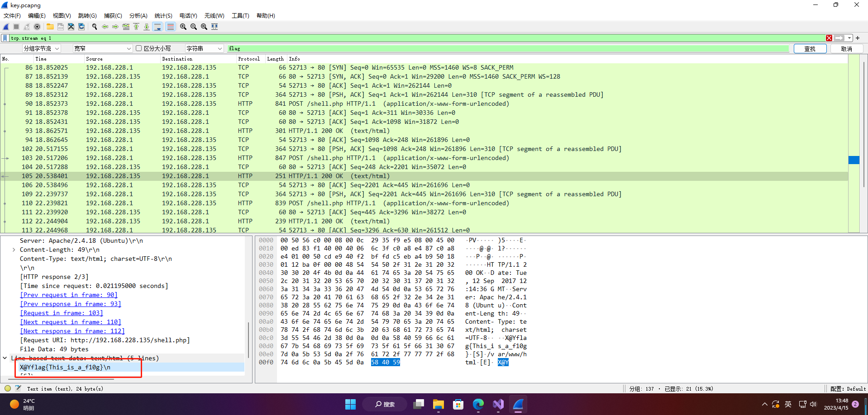The image size is (868, 415).
Task: Open Microsoft Edge from the taskbar
Action: (x=478, y=404)
